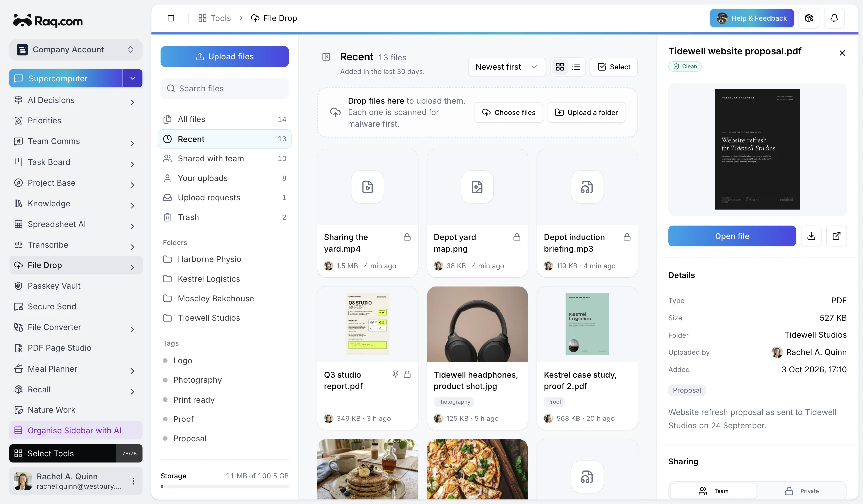Click the audio file icon of Depot induction briefing.mp3
Viewport: 863px width, 504px height.
pyautogui.click(x=587, y=187)
